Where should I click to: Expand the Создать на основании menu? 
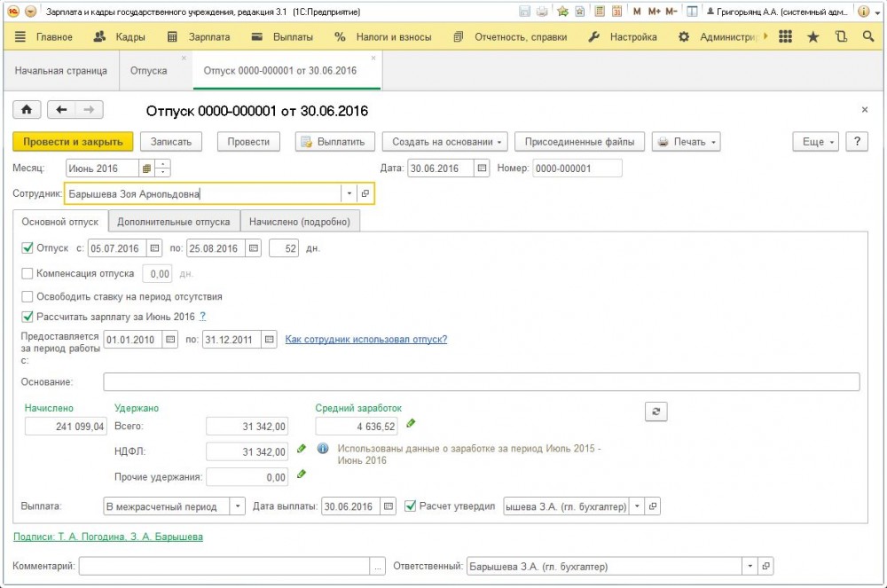pyautogui.click(x=449, y=142)
